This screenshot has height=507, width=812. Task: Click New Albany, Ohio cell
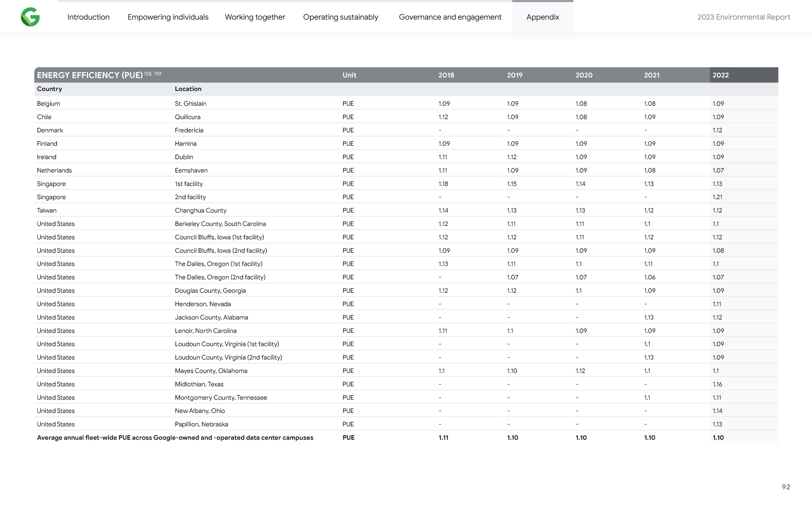pos(199,411)
